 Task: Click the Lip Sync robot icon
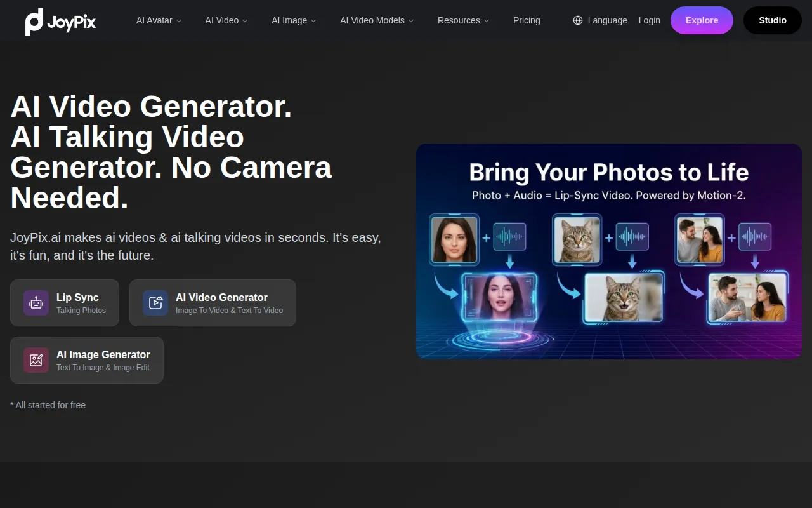(36, 303)
